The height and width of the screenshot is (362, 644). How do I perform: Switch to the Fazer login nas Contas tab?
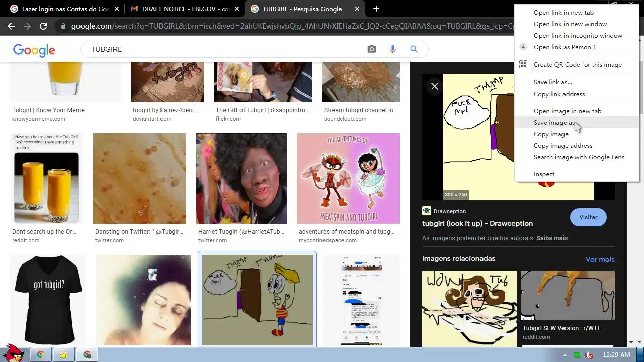[x=65, y=9]
